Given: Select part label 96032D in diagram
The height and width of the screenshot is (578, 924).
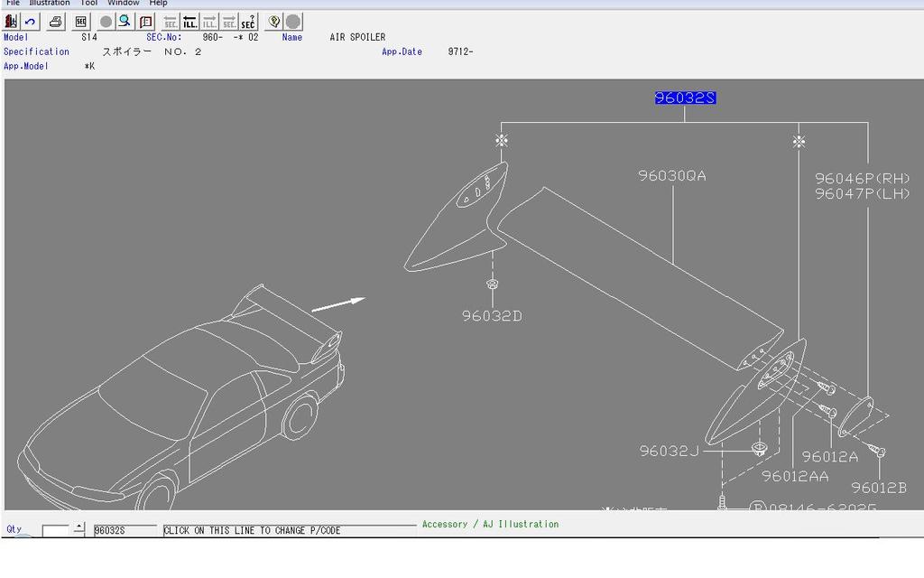Looking at the screenshot, I should pyautogui.click(x=492, y=316).
